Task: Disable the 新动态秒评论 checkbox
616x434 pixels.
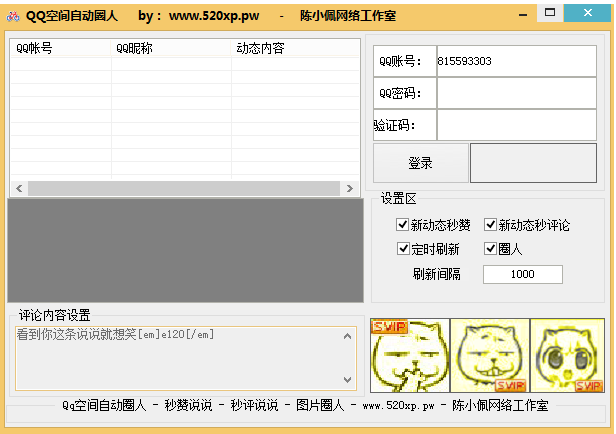Action: click(x=491, y=225)
